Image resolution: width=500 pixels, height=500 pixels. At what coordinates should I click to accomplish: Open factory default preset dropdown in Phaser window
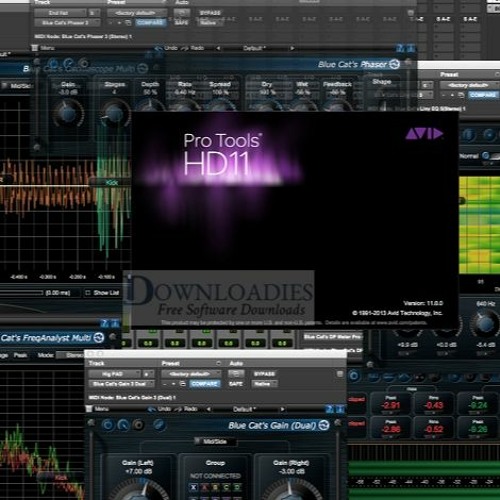pyautogui.click(x=137, y=13)
